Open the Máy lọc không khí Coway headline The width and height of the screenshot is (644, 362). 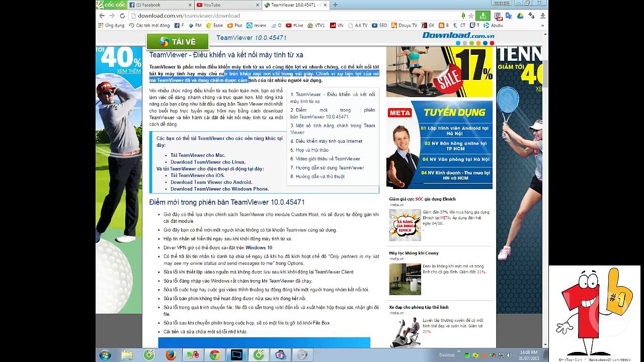414,253
